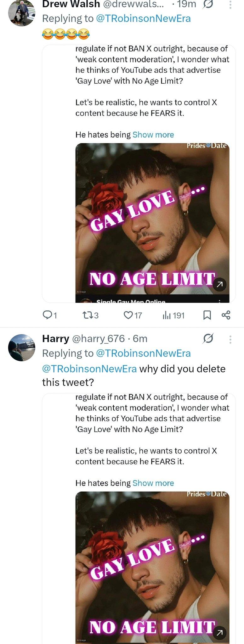Bookmark Drew Walsh's post
Image resolution: width=244 pixels, height=644 pixels.
(207, 315)
